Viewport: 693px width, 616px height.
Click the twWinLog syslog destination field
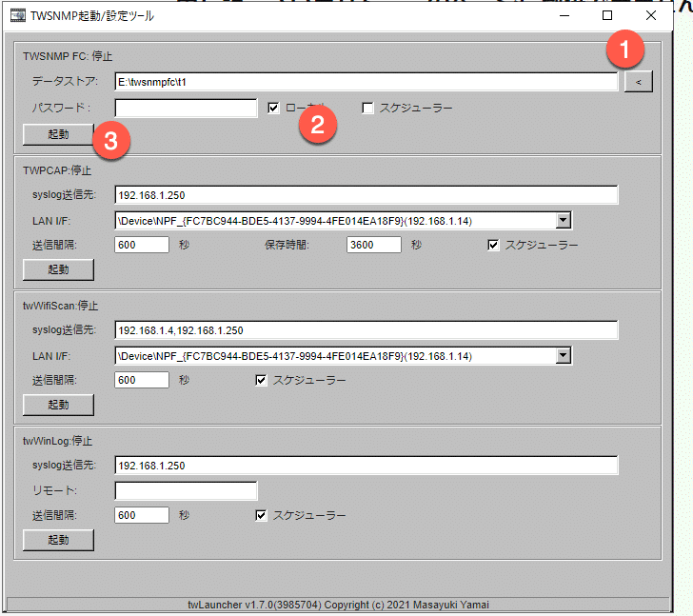366,466
